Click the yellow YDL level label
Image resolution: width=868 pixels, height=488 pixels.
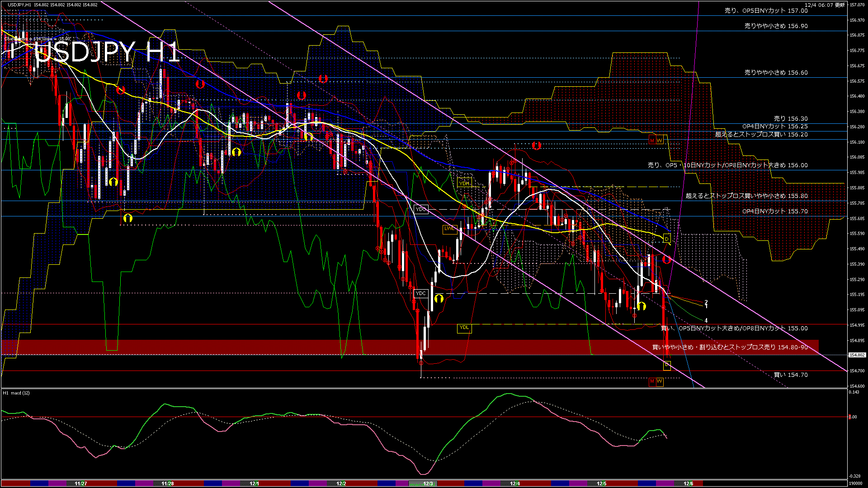464,328
